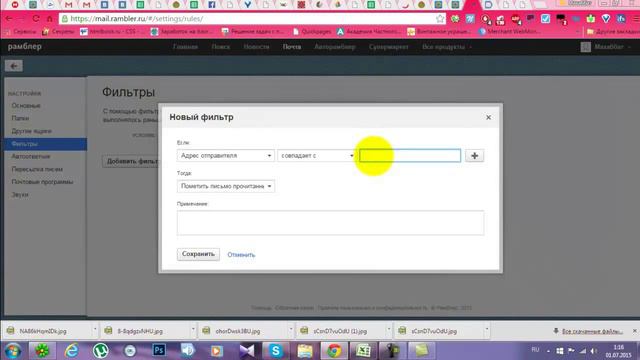Bookmark this page with the star icon
The width and height of the screenshot is (640, 360).
tap(440, 19)
